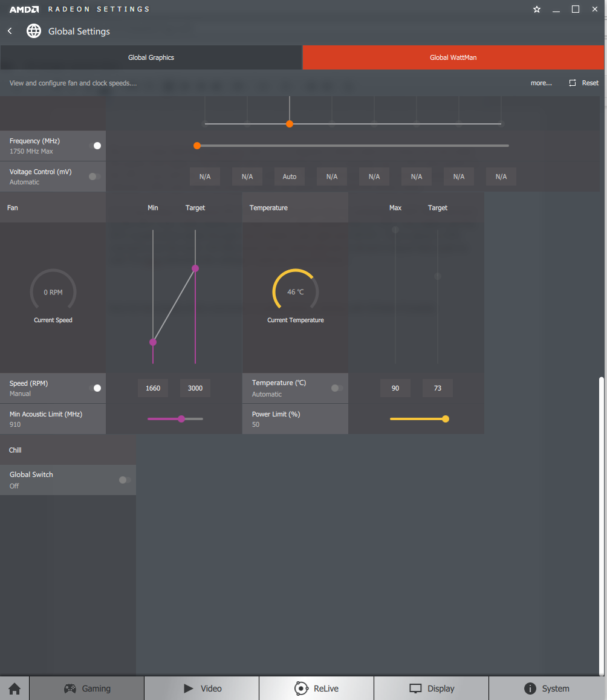Open the Display section
Image resolution: width=607 pixels, height=700 pixels.
[x=432, y=689]
